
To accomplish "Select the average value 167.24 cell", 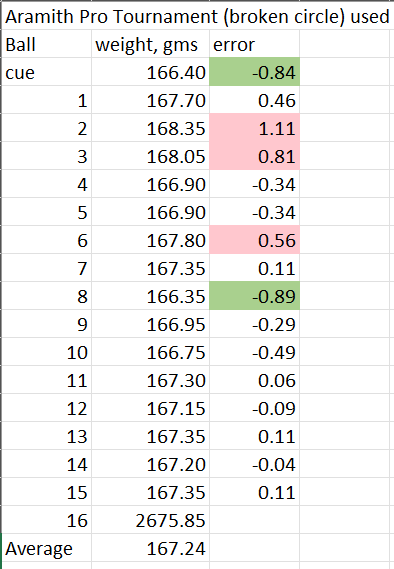I will coord(150,548).
